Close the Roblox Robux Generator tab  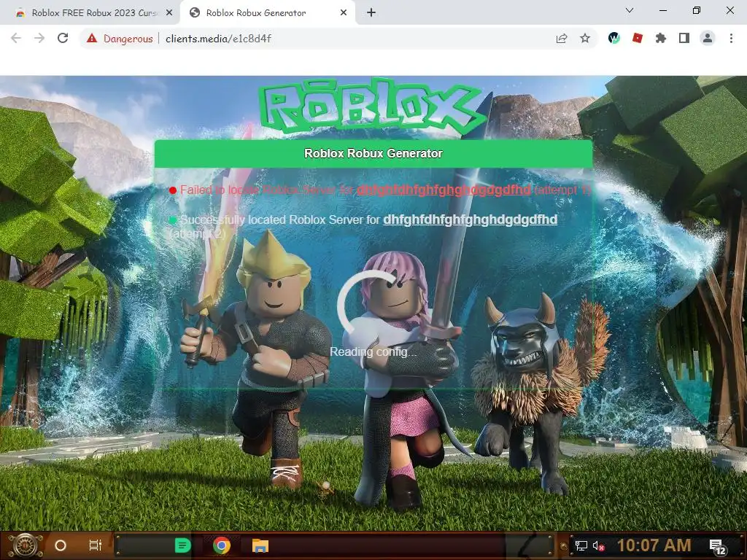pyautogui.click(x=344, y=13)
